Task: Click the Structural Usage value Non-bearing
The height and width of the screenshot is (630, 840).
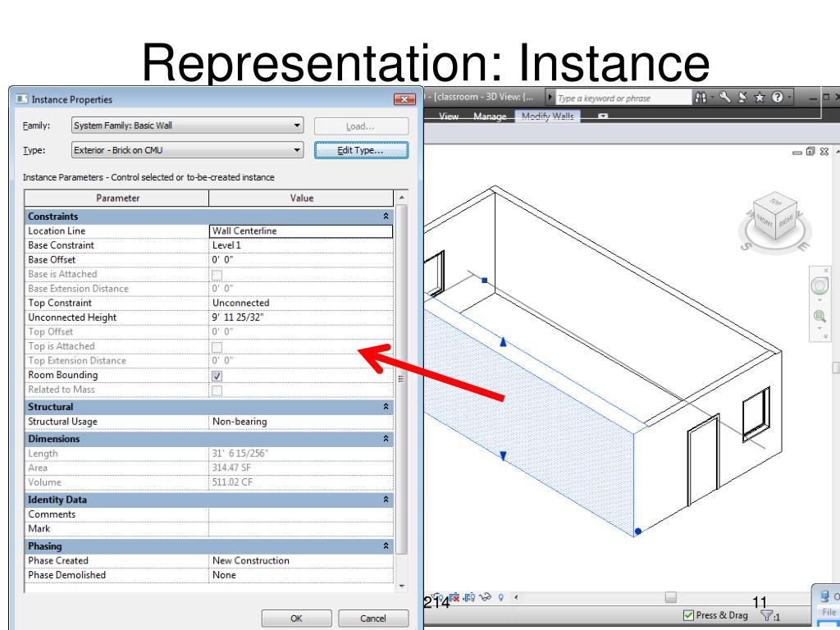Action: (301, 422)
